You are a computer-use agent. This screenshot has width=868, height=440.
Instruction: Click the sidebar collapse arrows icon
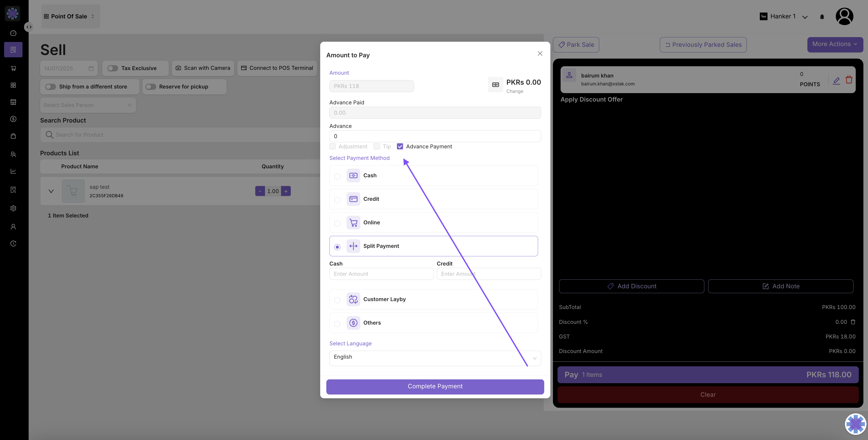click(29, 27)
